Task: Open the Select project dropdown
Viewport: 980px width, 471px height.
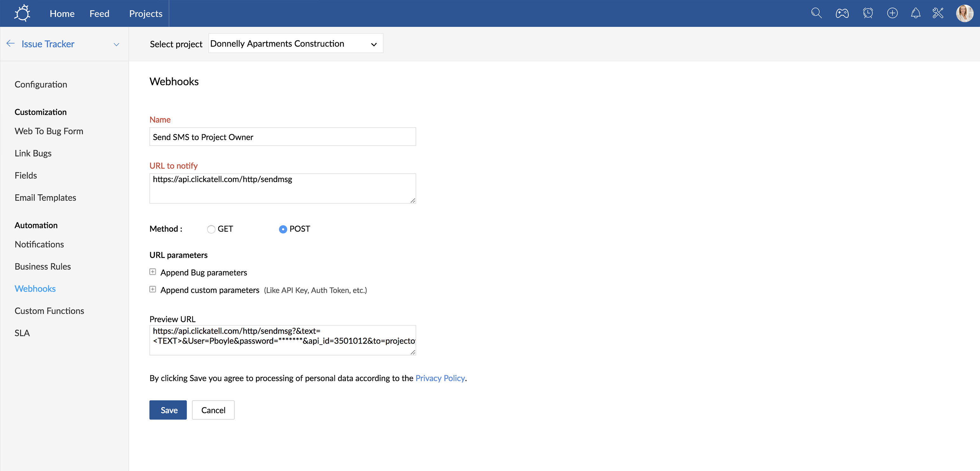Action: tap(295, 44)
